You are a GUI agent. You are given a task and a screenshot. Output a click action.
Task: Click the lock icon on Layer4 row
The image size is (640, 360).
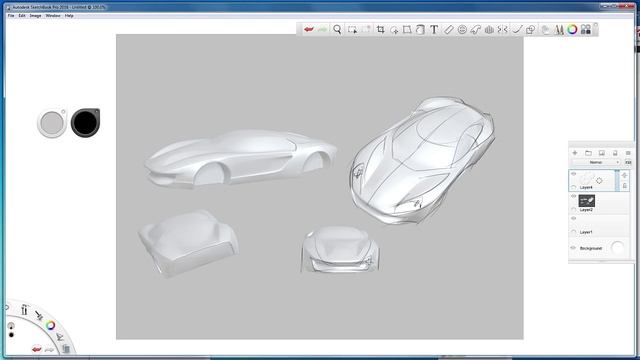(624, 186)
